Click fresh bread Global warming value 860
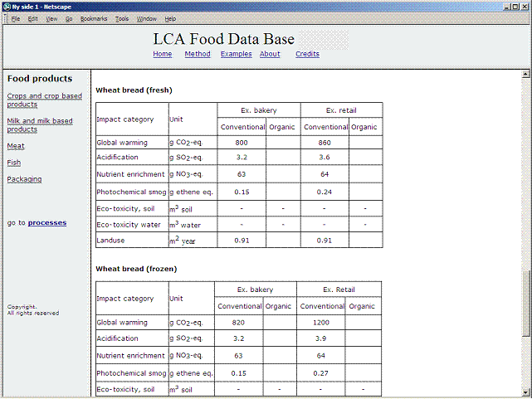 click(x=325, y=143)
